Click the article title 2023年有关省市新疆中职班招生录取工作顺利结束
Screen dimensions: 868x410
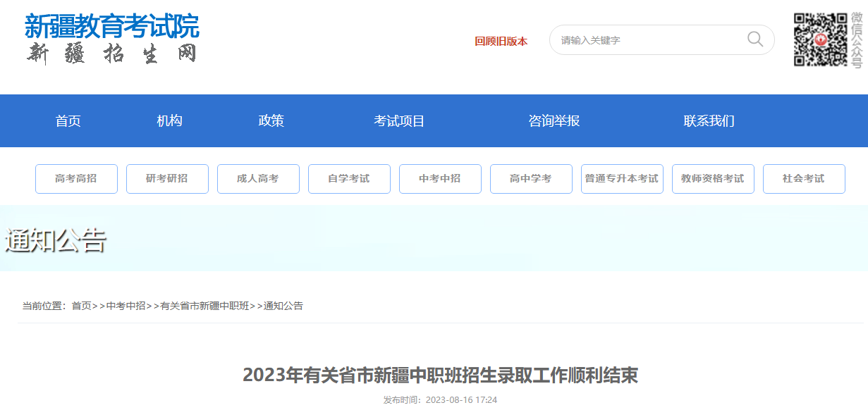tap(441, 375)
